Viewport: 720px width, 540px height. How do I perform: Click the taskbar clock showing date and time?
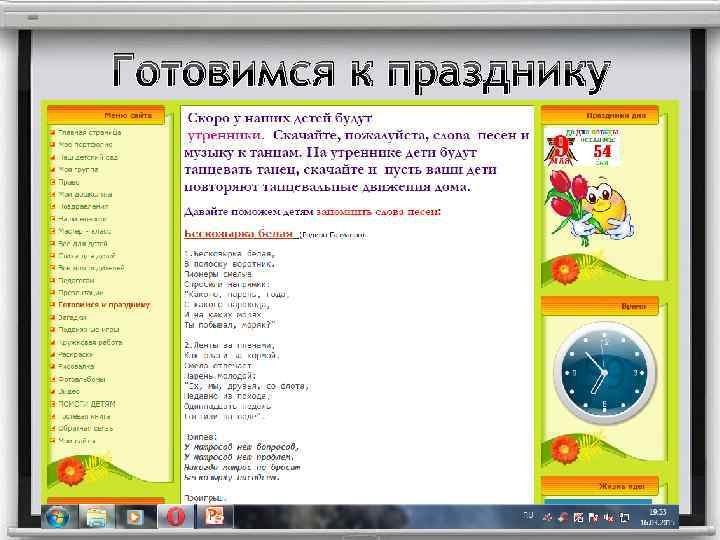(658, 517)
